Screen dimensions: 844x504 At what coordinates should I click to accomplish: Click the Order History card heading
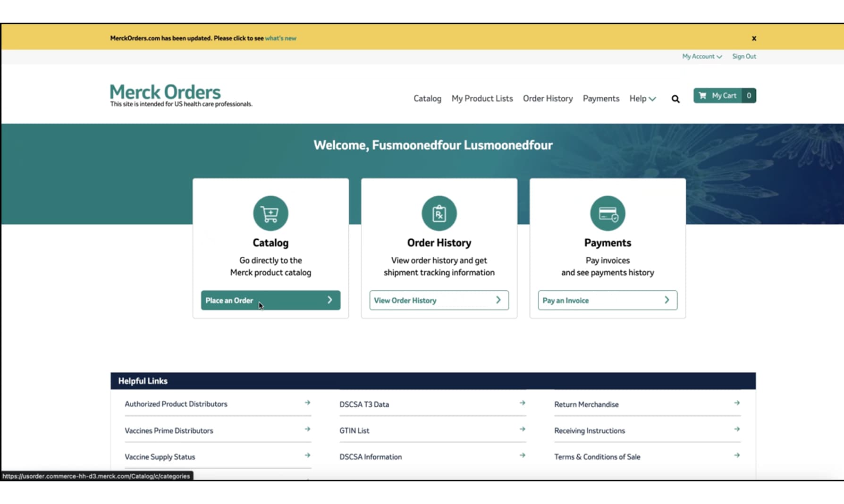point(439,243)
